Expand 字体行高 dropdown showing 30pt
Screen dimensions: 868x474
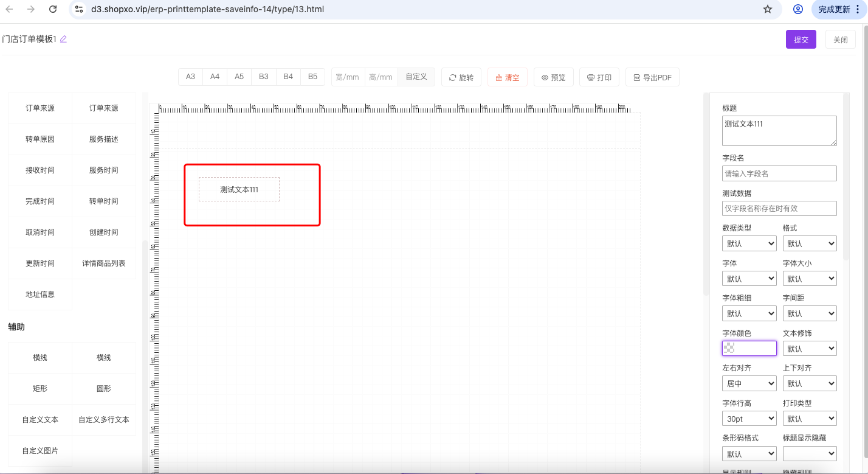pos(749,419)
